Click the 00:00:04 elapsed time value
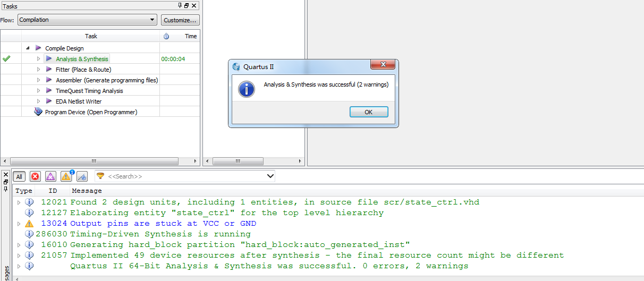The height and width of the screenshot is (281, 644). [x=173, y=59]
